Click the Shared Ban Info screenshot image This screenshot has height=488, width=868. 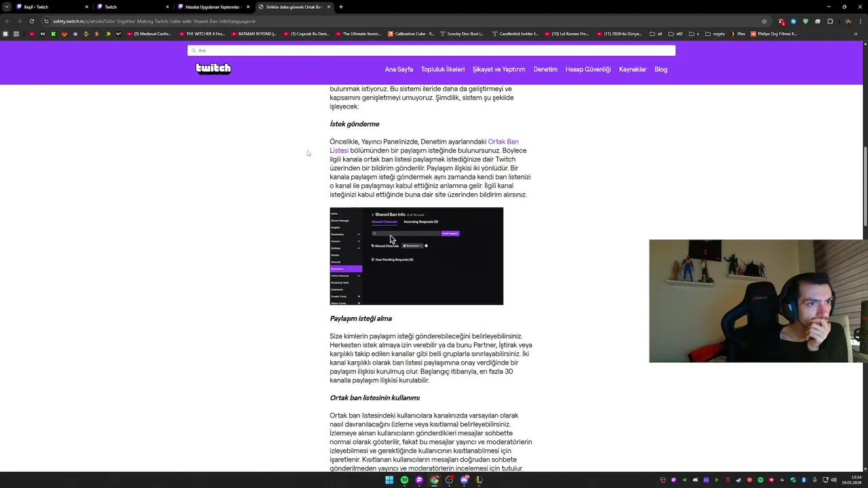coord(416,256)
